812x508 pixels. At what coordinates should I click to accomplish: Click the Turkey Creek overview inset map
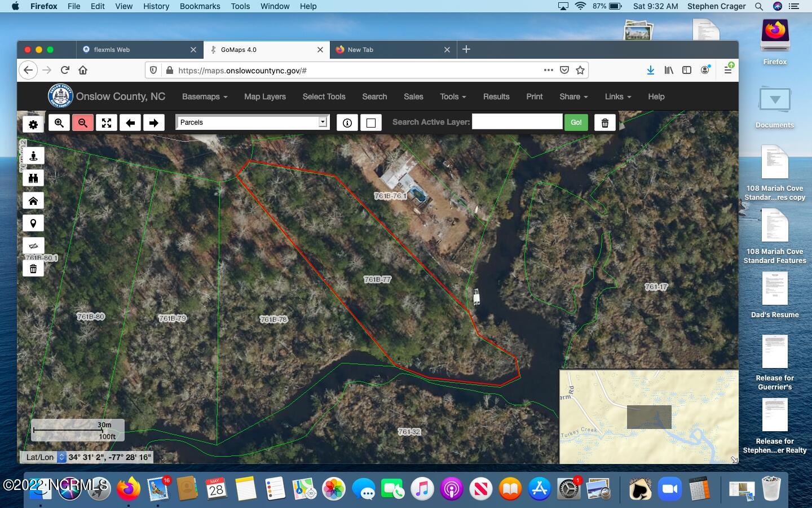coord(648,418)
